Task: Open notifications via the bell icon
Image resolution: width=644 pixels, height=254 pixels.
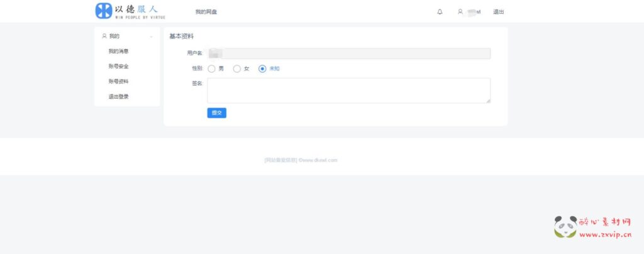Action: click(440, 12)
